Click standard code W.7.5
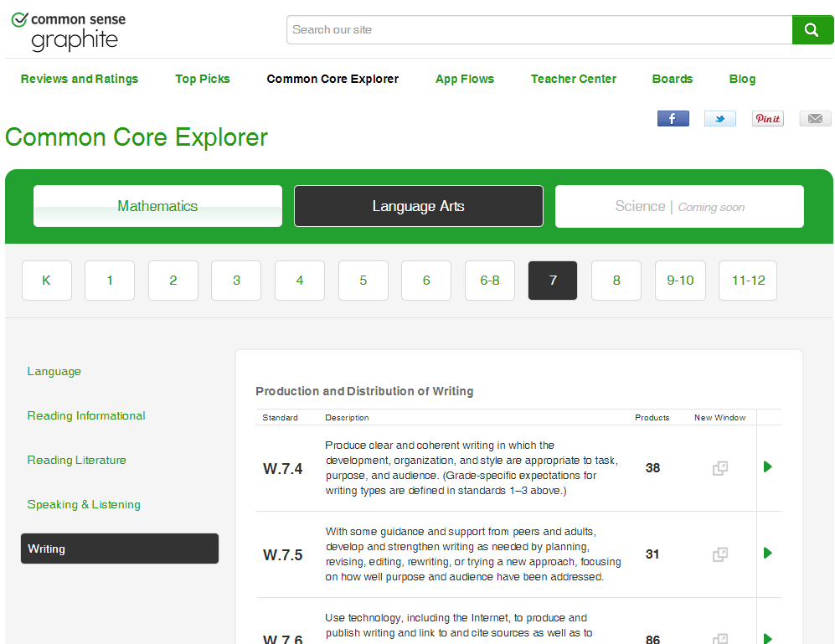The image size is (835, 644). (283, 555)
